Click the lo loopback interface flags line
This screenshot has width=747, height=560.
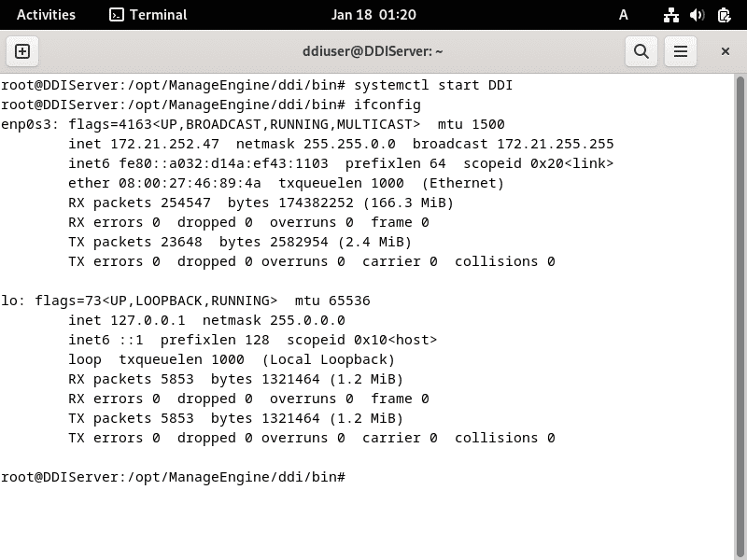(186, 301)
